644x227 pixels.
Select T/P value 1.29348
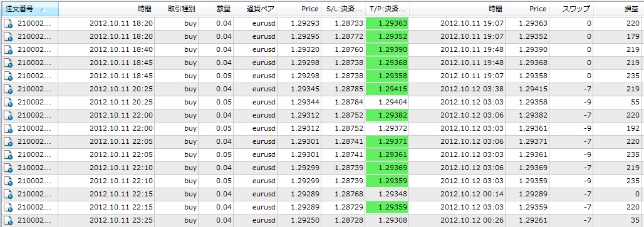(x=393, y=194)
